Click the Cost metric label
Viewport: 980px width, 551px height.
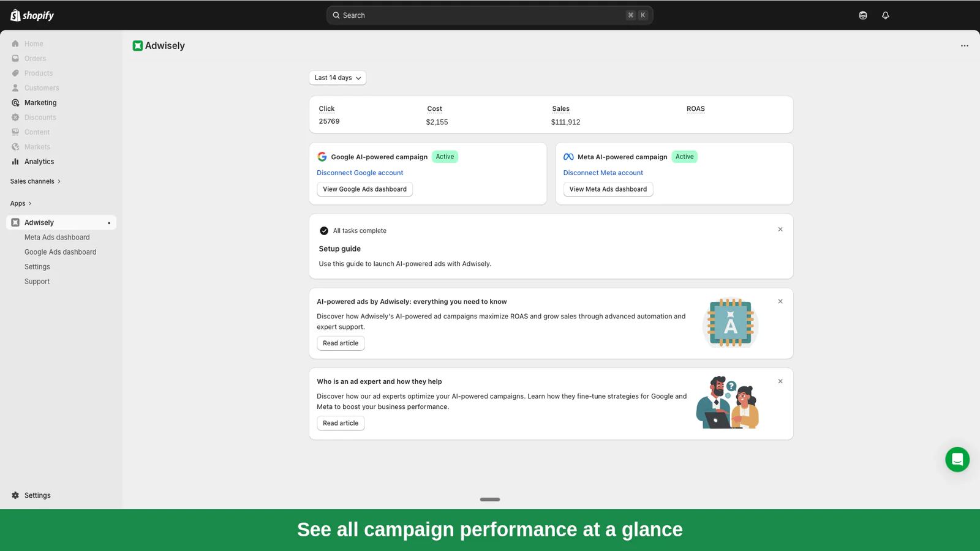click(x=434, y=108)
